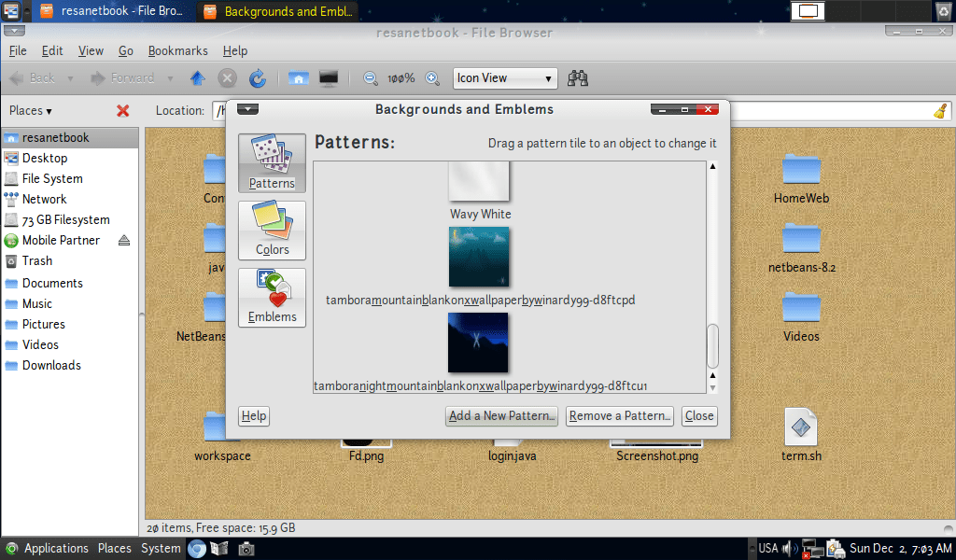Click the Search (binoculars) toolbar icon
956x560 pixels.
coord(577,78)
